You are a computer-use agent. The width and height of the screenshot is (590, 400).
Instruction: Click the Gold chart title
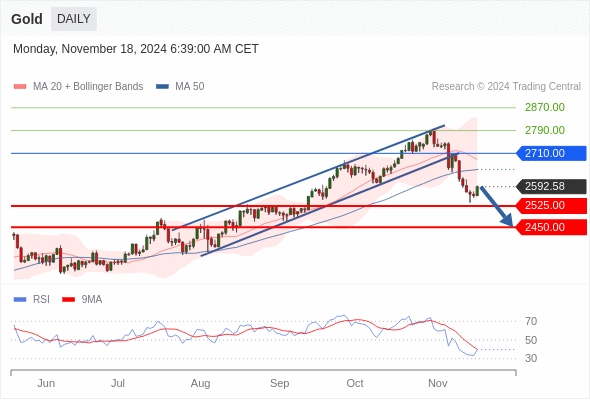tap(27, 19)
